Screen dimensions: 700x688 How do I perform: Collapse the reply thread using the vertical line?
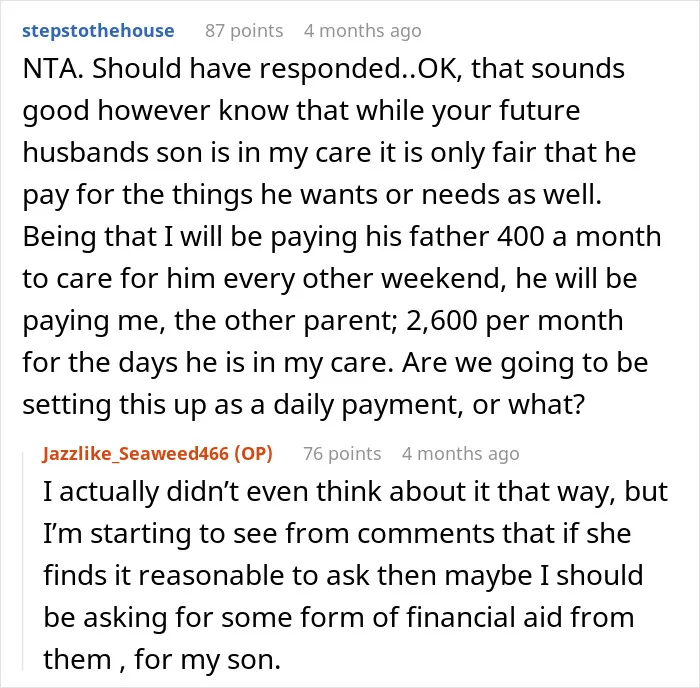coord(23,561)
